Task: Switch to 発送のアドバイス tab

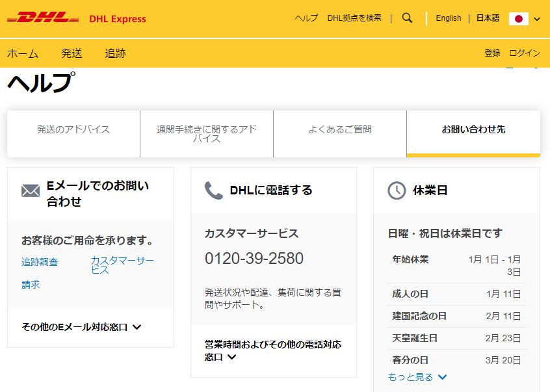Action: (x=73, y=133)
